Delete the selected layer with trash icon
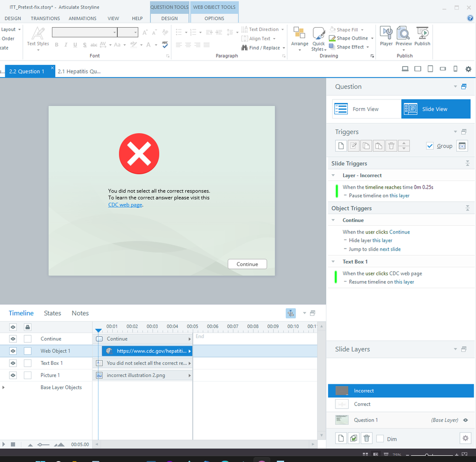The width and height of the screenshot is (476, 462). click(x=366, y=439)
